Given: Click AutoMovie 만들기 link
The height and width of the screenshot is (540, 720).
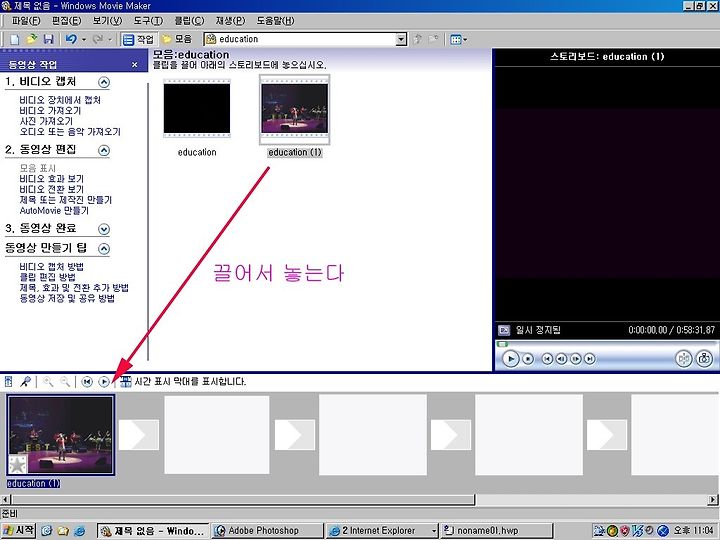Looking at the screenshot, I should 54,210.
